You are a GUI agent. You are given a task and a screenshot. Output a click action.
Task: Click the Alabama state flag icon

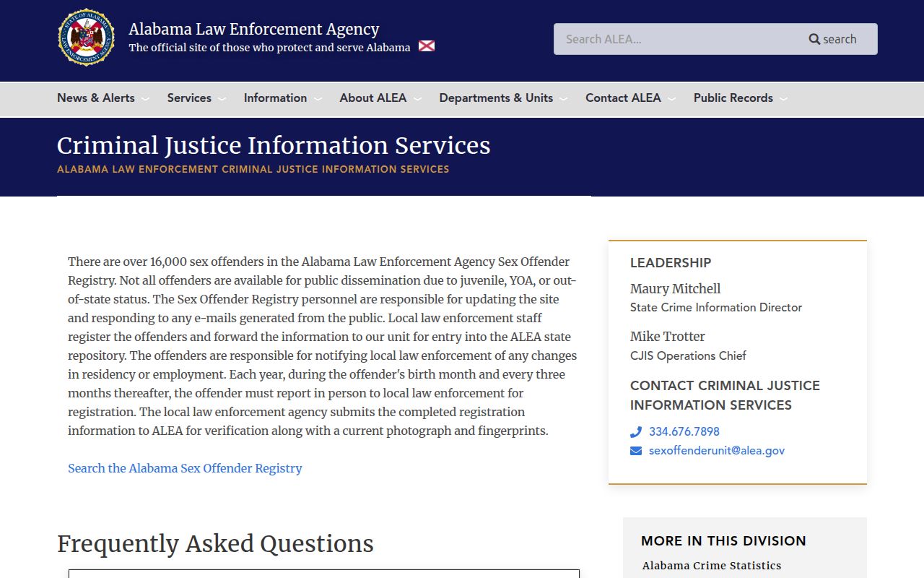(427, 46)
